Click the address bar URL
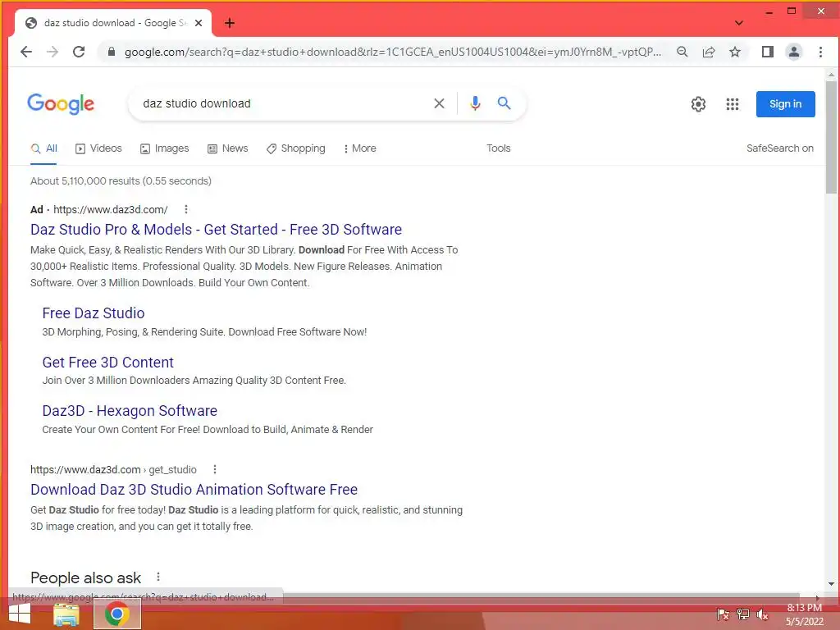Image resolution: width=840 pixels, height=630 pixels. coord(393,52)
